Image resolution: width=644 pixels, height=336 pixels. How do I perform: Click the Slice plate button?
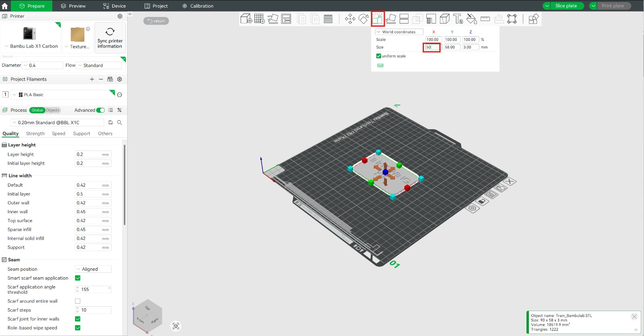click(x=566, y=6)
